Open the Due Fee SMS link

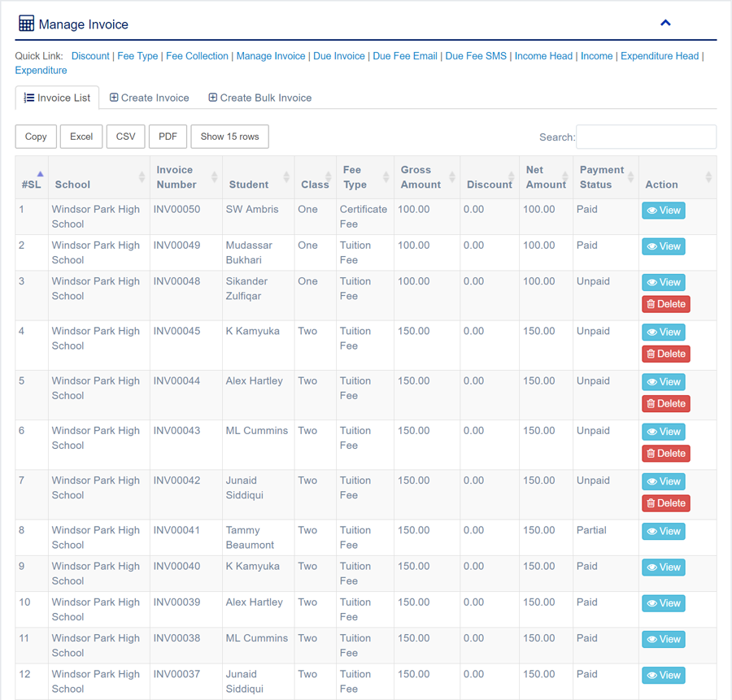(x=476, y=56)
